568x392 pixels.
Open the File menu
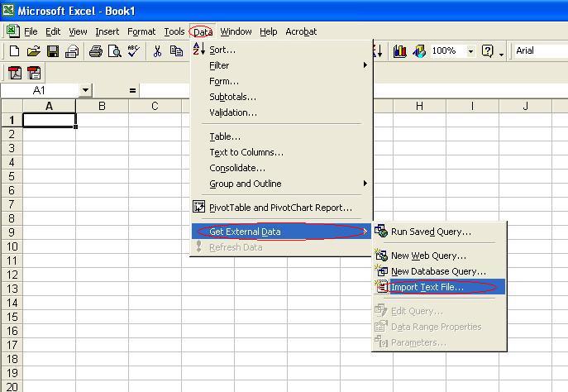click(31, 31)
